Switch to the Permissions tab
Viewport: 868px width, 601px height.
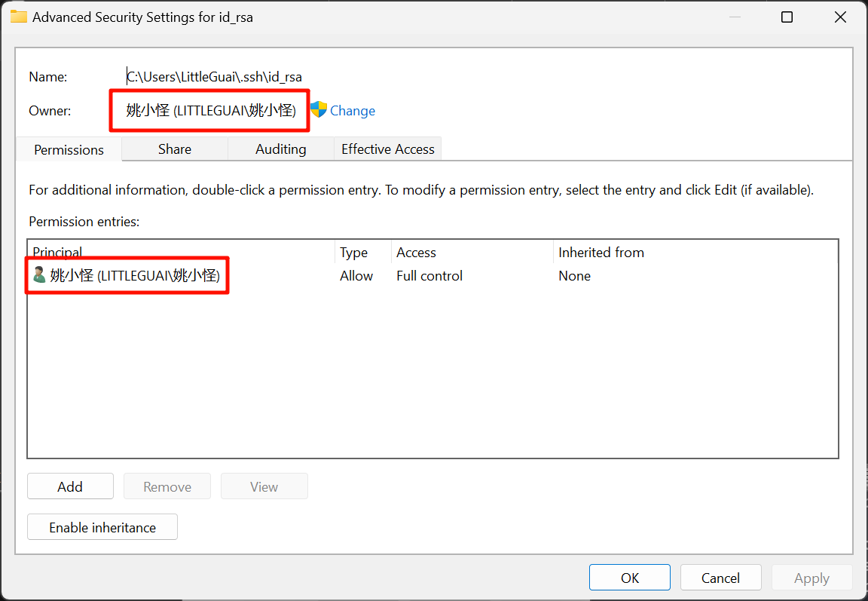click(x=69, y=149)
